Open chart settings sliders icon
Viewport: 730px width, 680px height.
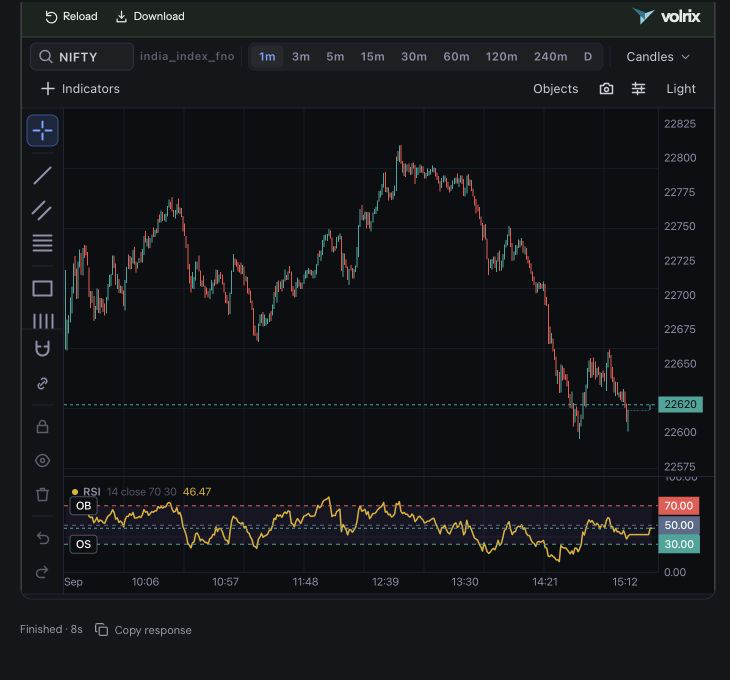638,88
